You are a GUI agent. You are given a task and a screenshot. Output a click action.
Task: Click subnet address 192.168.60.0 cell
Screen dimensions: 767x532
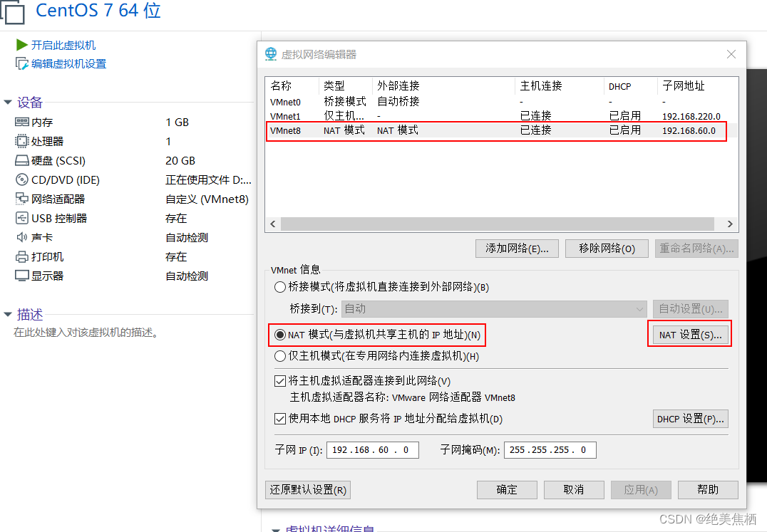point(689,131)
